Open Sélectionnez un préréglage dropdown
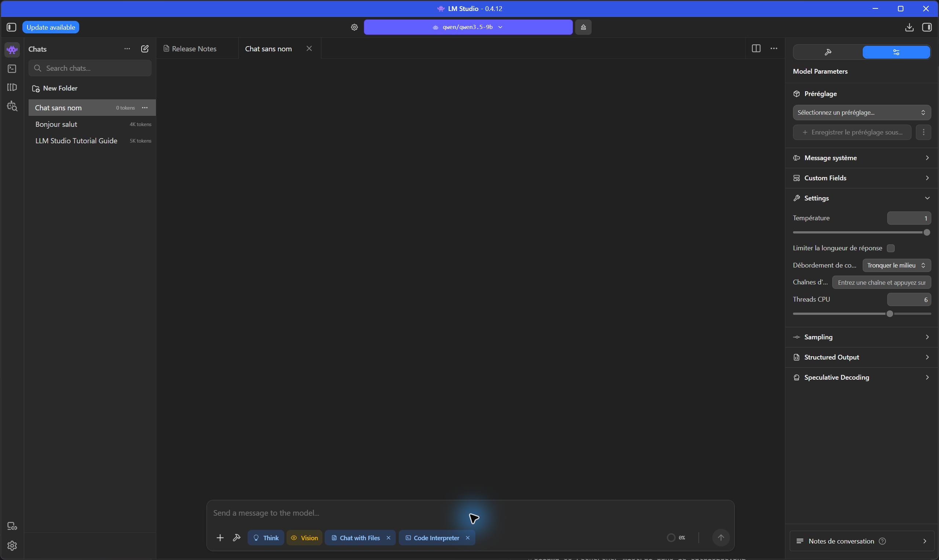The height and width of the screenshot is (560, 939). click(x=862, y=113)
